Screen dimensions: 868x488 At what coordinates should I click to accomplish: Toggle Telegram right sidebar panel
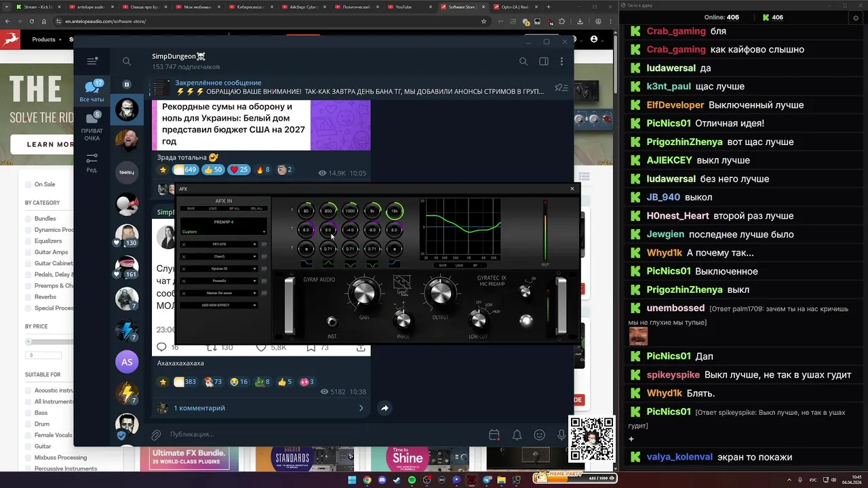(543, 61)
